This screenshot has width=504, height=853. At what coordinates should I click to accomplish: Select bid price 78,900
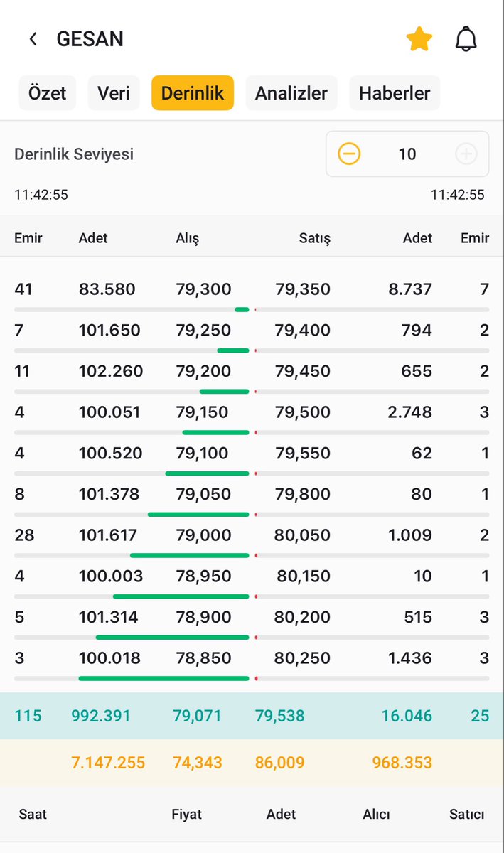click(204, 617)
